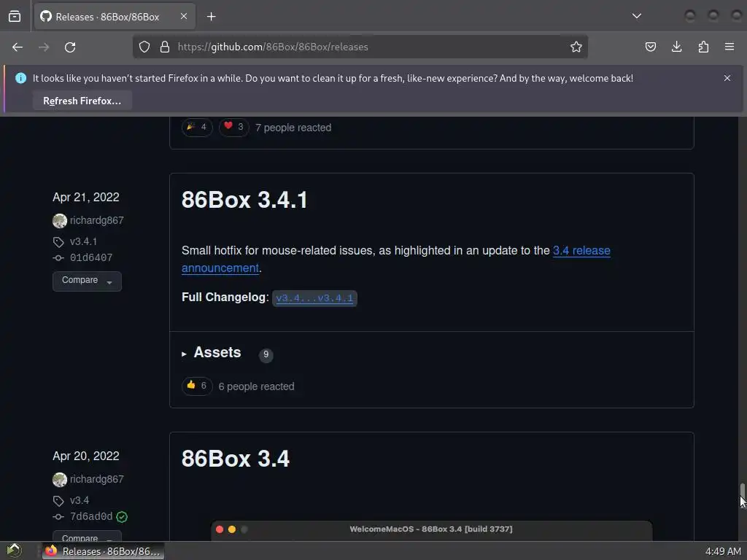Close the Releases 86Box tab
This screenshot has height=560, width=747.
184,16
